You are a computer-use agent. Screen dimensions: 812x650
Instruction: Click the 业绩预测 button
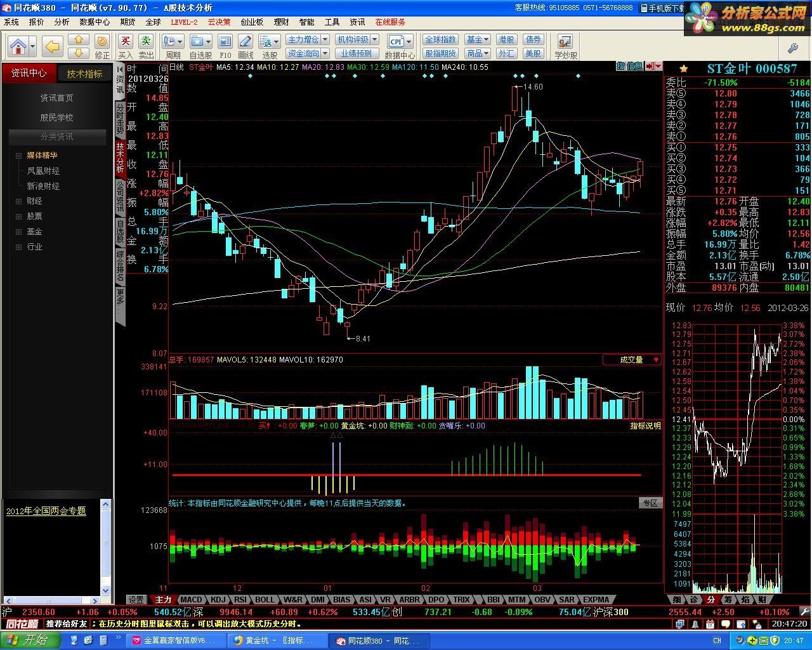[x=357, y=53]
